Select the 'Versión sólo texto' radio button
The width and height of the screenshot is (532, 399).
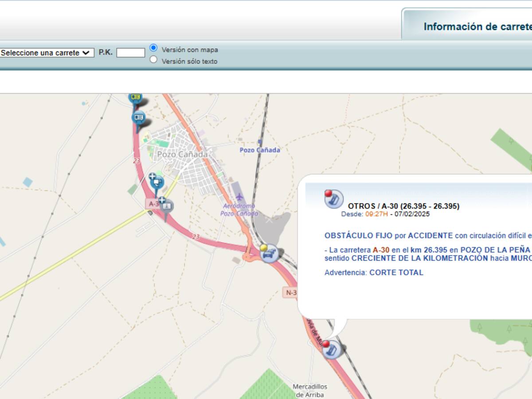pos(153,59)
